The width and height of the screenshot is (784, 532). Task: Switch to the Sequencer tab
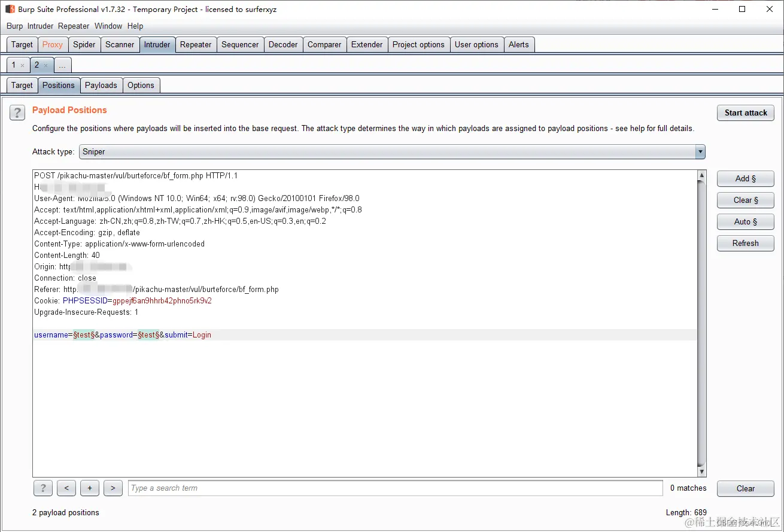pyautogui.click(x=240, y=45)
